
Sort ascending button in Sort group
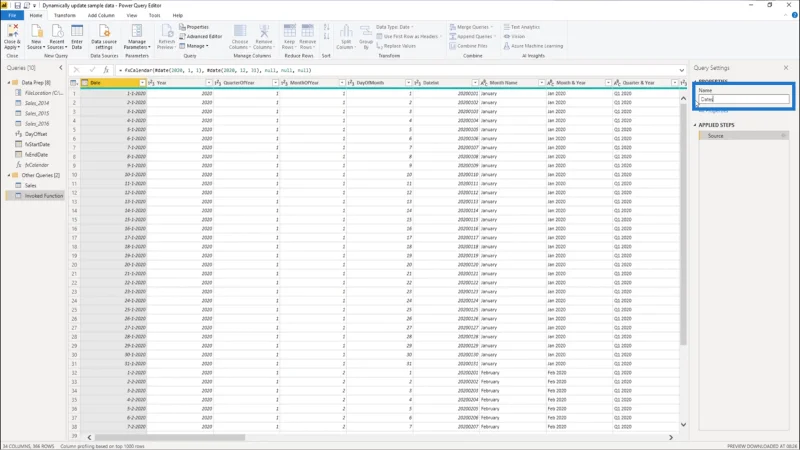point(327,27)
